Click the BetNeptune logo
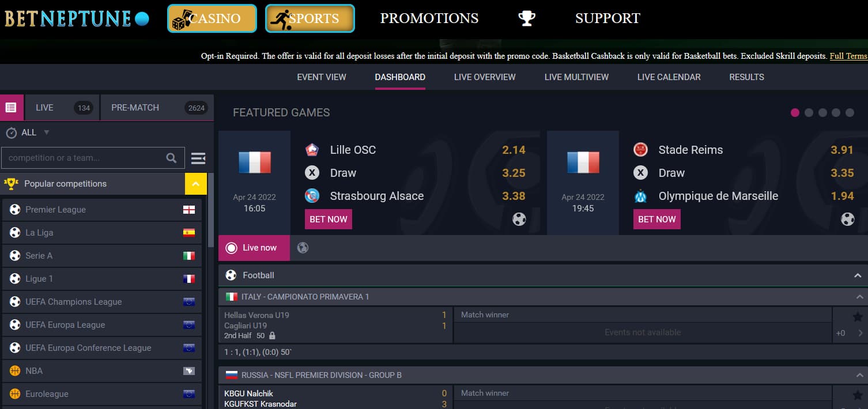 click(x=77, y=18)
